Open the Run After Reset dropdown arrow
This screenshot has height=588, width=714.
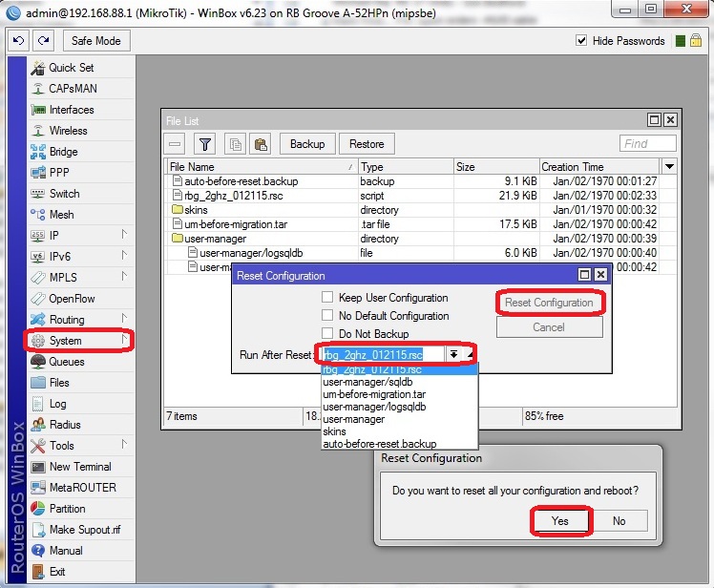[x=453, y=354]
